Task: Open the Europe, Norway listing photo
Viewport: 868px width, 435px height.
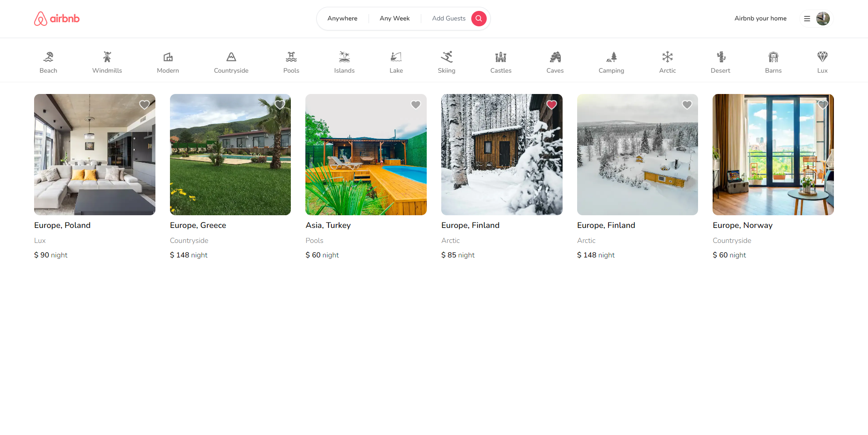Action: coord(773,154)
